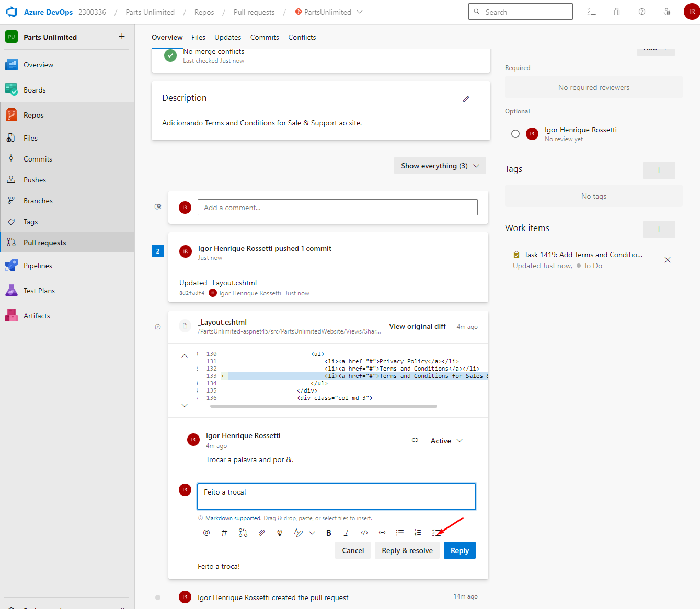This screenshot has width=700, height=609.
Task: Click the Search box in header
Action: coord(521,12)
